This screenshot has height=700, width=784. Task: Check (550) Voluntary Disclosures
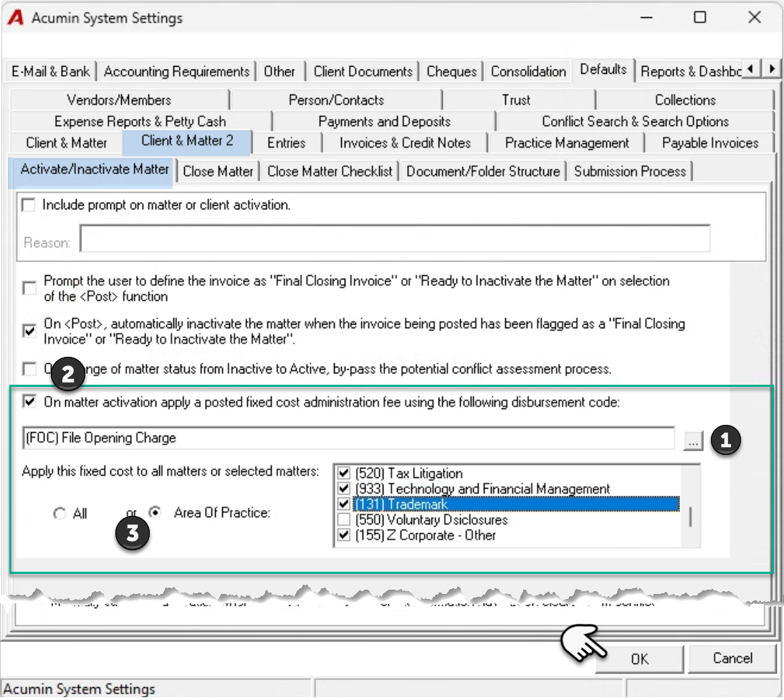coord(343,519)
